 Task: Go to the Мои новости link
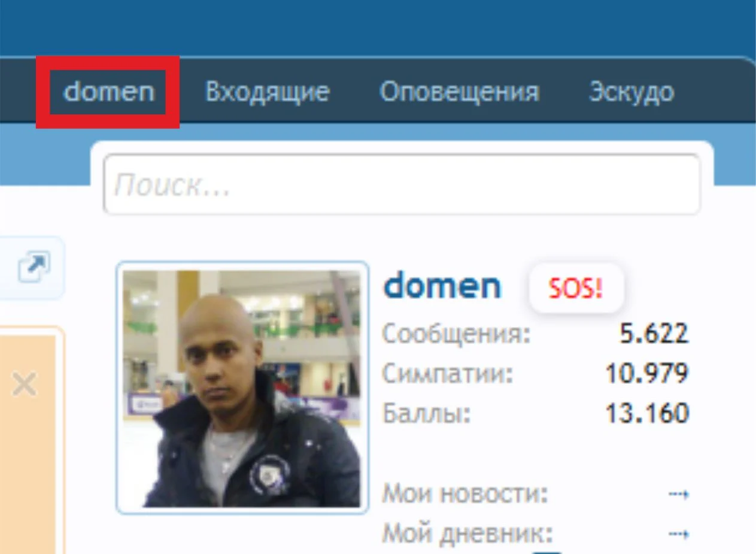(x=465, y=494)
